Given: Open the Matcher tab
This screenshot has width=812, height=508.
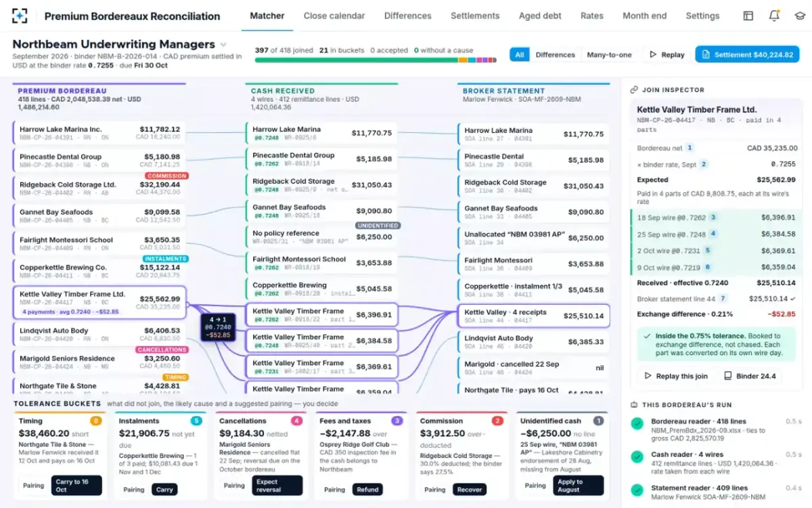Looking at the screenshot, I should pyautogui.click(x=267, y=16).
